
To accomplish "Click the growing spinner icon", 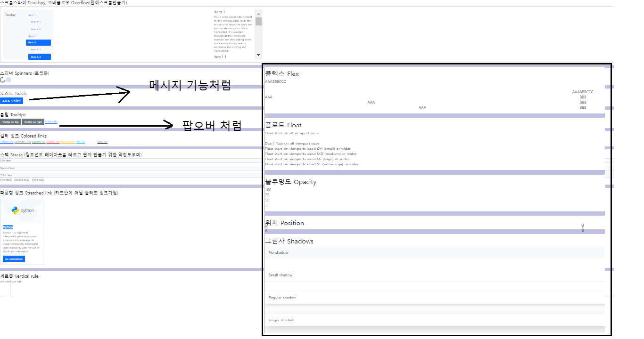I will (9, 80).
